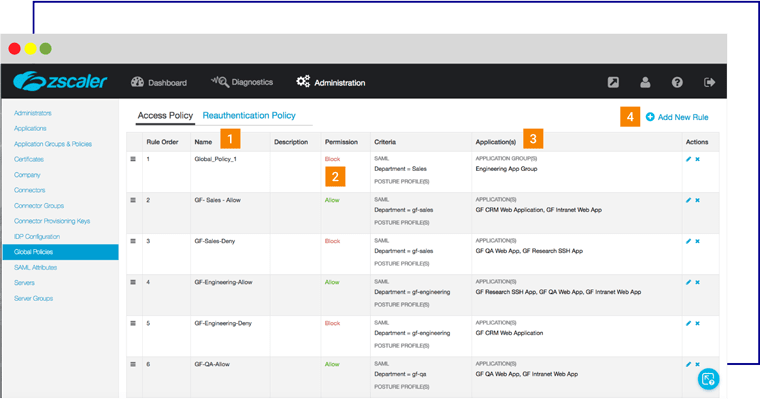Click the edit pencil for Global_Policy_1
The image size is (760, 400).
pyautogui.click(x=688, y=159)
